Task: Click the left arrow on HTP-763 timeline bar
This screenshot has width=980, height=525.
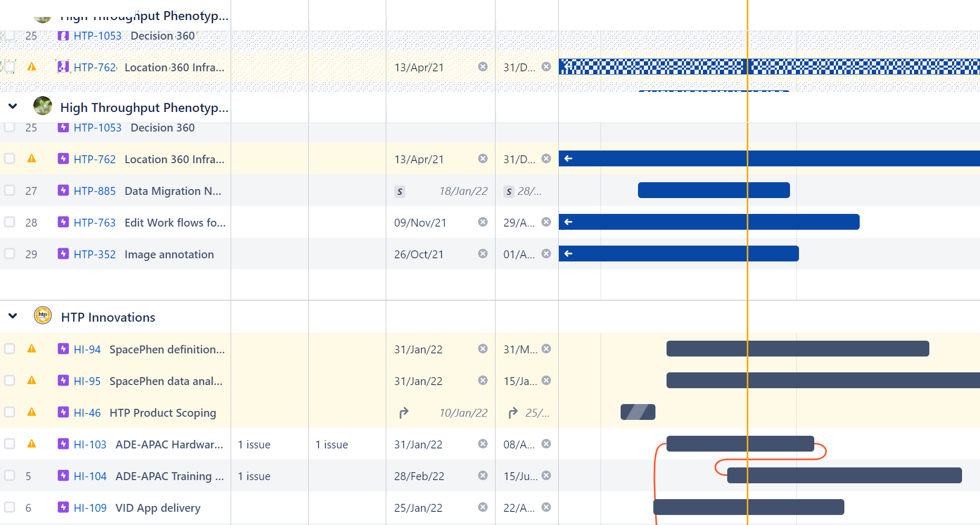Action: [x=568, y=222]
